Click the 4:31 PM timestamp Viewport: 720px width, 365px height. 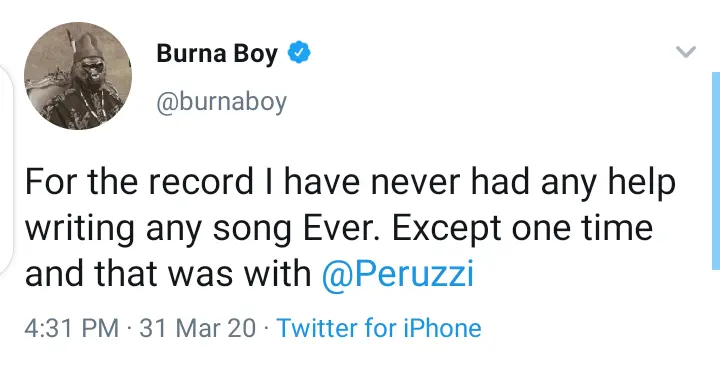pos(72,328)
